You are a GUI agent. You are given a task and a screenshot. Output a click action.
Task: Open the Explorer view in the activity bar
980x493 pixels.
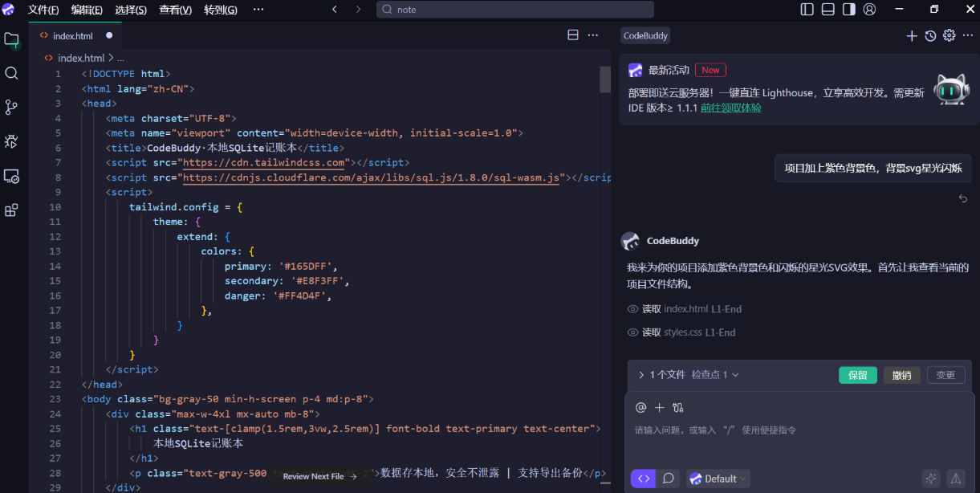pyautogui.click(x=11, y=39)
